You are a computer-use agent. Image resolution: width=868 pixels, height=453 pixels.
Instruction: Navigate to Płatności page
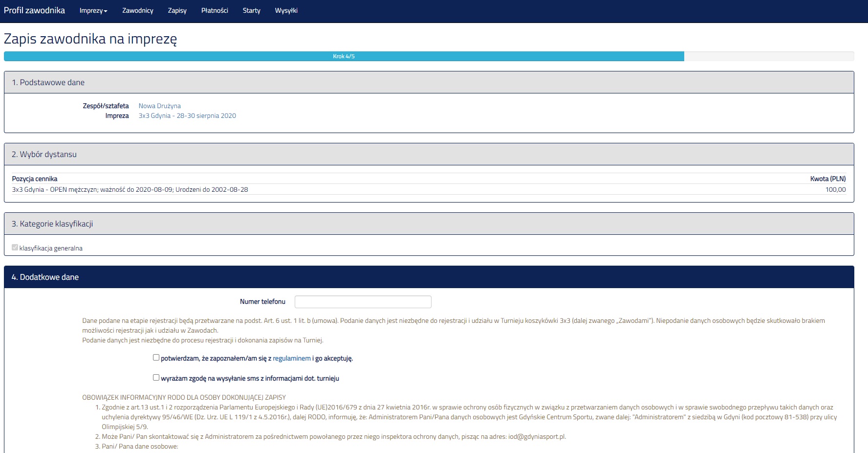point(215,11)
